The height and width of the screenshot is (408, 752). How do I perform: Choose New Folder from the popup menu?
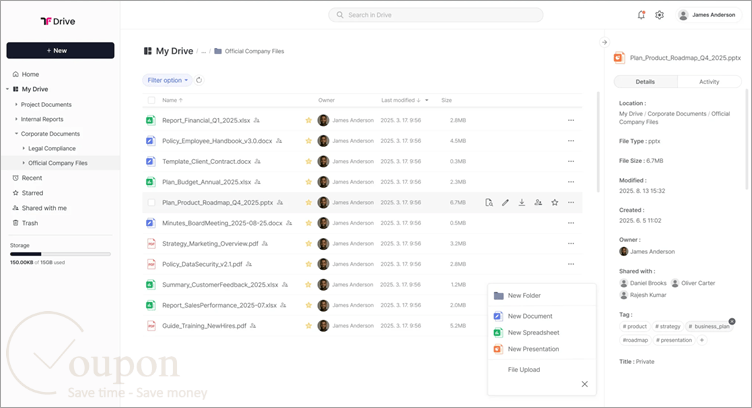[541, 295]
